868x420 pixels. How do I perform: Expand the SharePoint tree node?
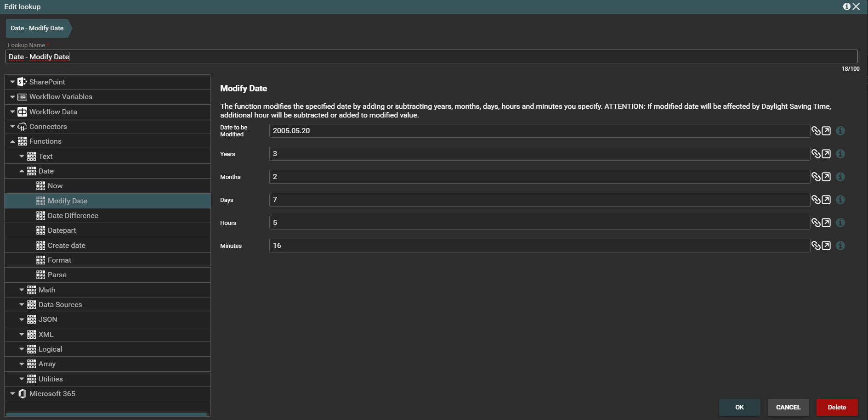12,82
